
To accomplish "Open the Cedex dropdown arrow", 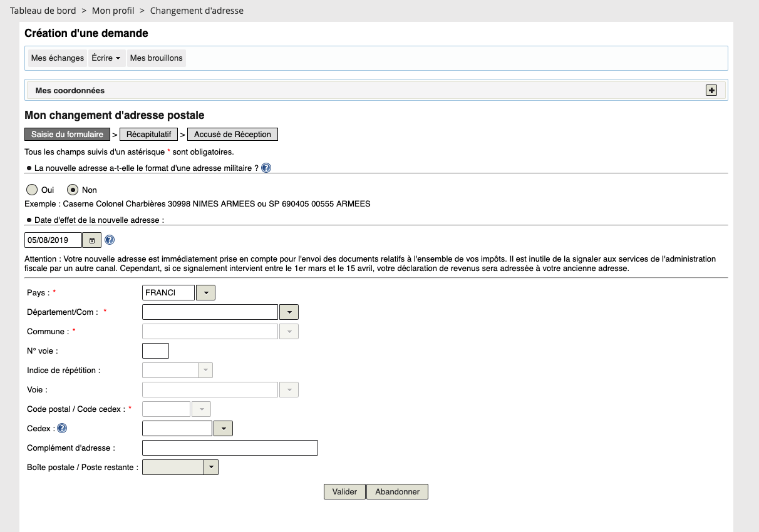I will [x=224, y=429].
